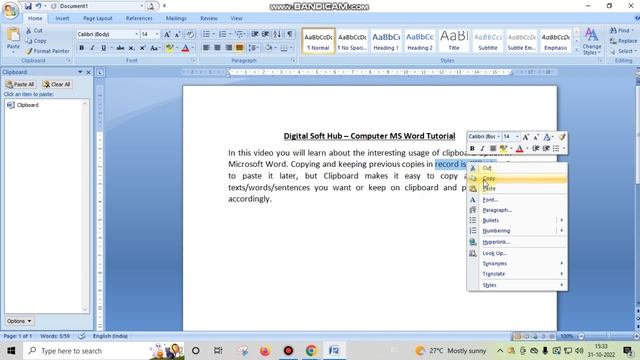The width and height of the screenshot is (640, 360).
Task: Apply superscript formatting from ribbon
Action: (142, 48)
